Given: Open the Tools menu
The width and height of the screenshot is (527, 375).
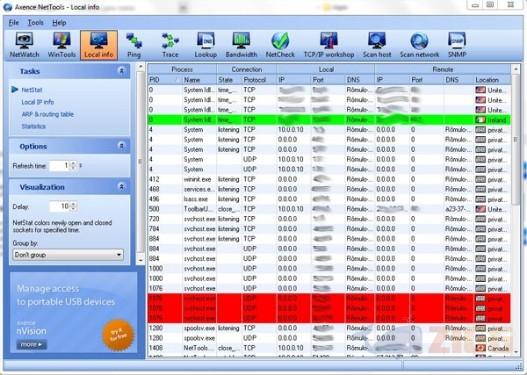Looking at the screenshot, I should 35,23.
